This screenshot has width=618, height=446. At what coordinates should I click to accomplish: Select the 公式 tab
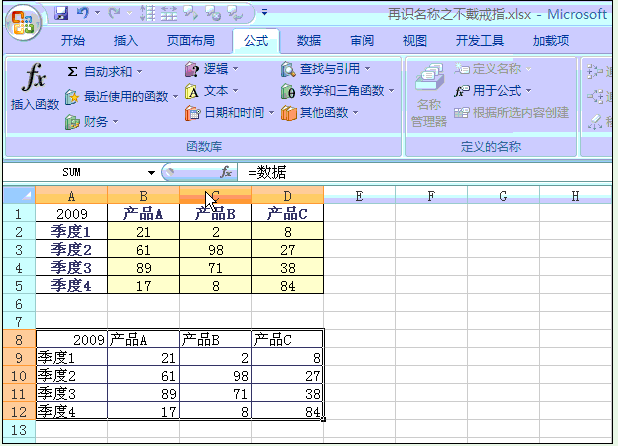click(x=256, y=41)
